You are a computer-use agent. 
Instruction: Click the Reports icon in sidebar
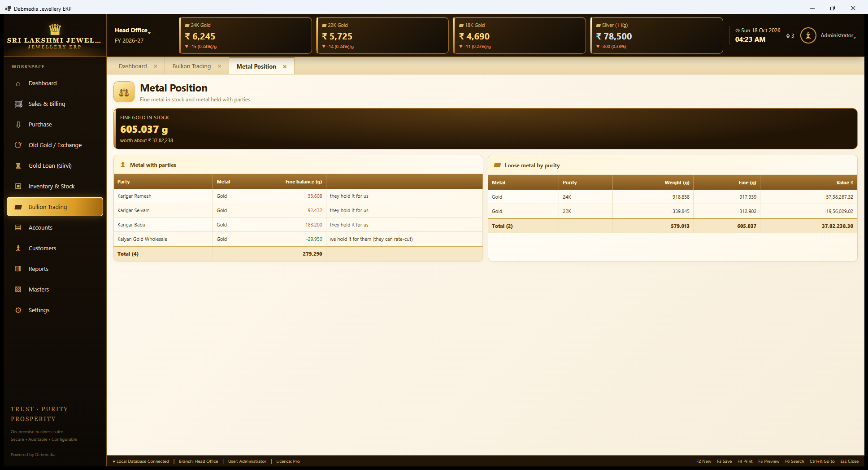pos(18,269)
